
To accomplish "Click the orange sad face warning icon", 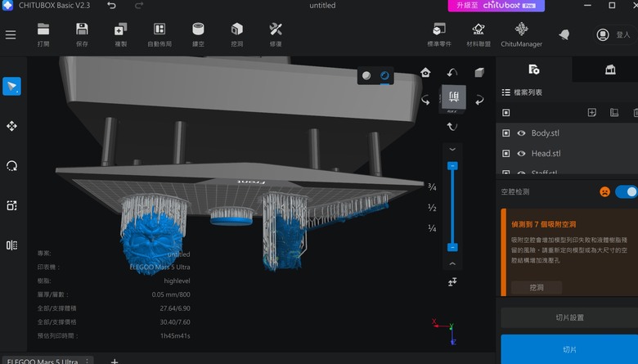I will [604, 191].
